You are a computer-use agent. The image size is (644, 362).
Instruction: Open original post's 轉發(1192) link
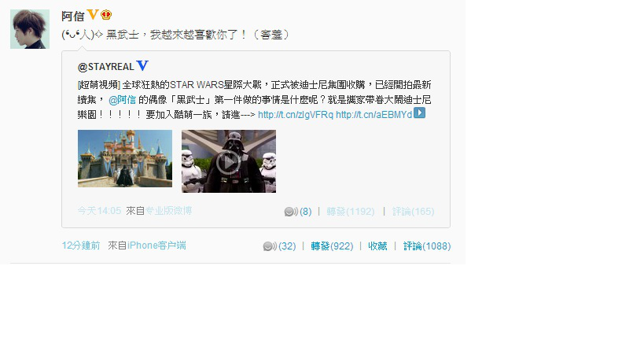point(351,212)
